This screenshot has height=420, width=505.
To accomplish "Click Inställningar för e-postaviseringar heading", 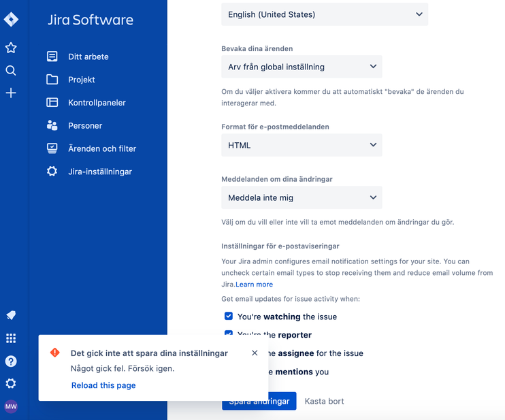I will [280, 246].
